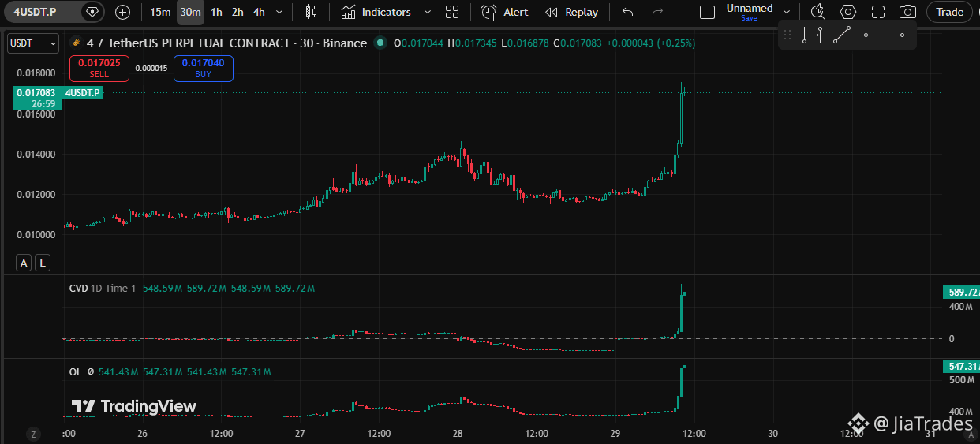Screen dimensions: 980x444
Task: Click the CVD value label 589.72
Action: click(x=961, y=293)
